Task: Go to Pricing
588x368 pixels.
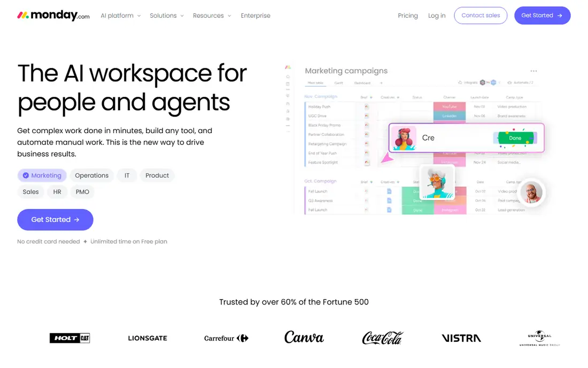Action: pyautogui.click(x=408, y=16)
